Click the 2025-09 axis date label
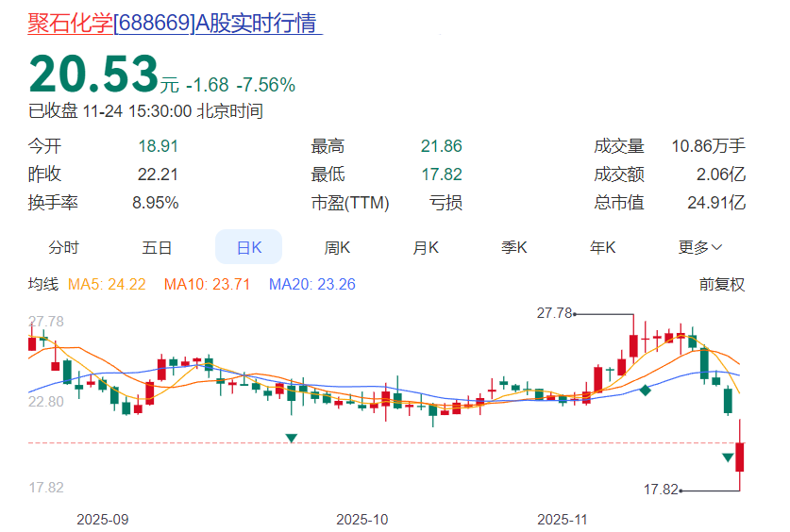This screenshot has width=790, height=532. (x=102, y=520)
